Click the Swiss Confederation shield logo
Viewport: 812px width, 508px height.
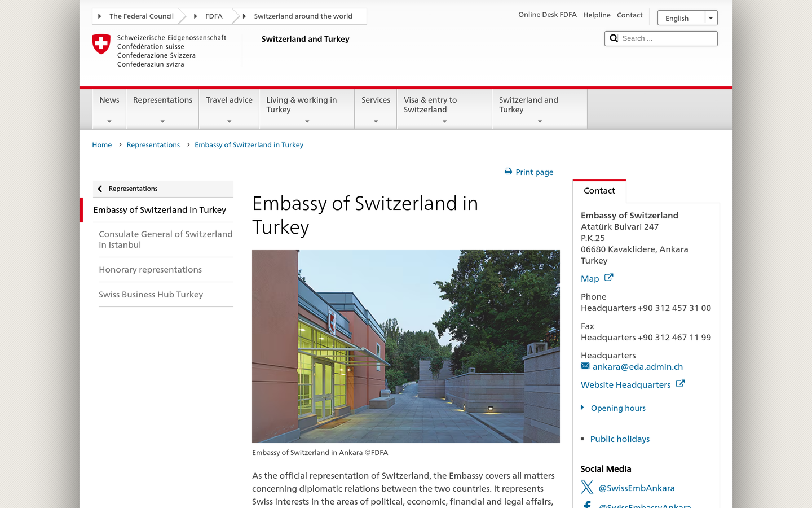(101, 44)
